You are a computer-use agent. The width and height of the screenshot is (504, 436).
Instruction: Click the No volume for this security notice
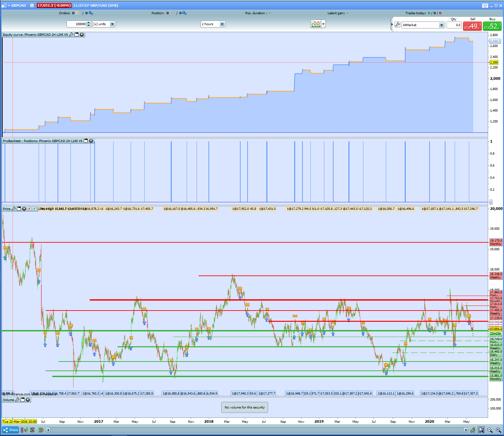pyautogui.click(x=245, y=408)
